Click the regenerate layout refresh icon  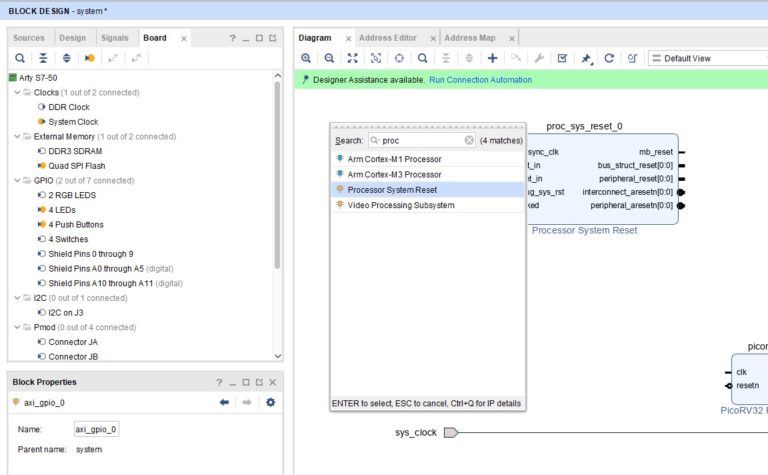pyautogui.click(x=609, y=58)
